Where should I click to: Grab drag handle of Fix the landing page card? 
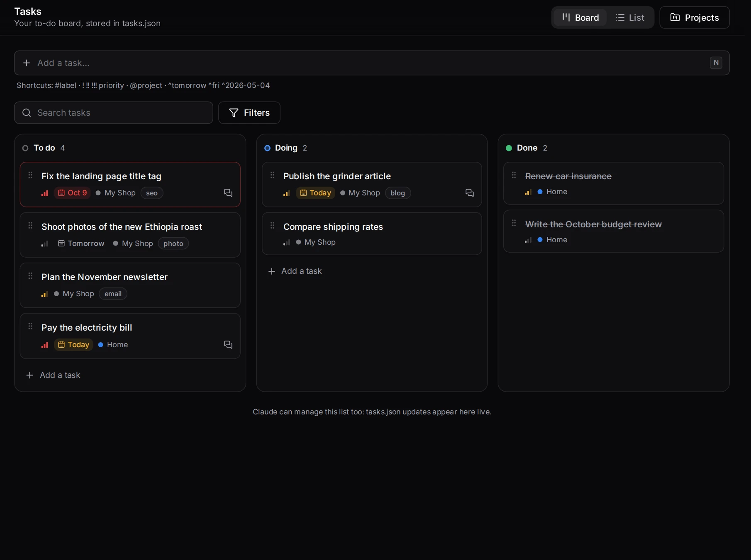30,175
